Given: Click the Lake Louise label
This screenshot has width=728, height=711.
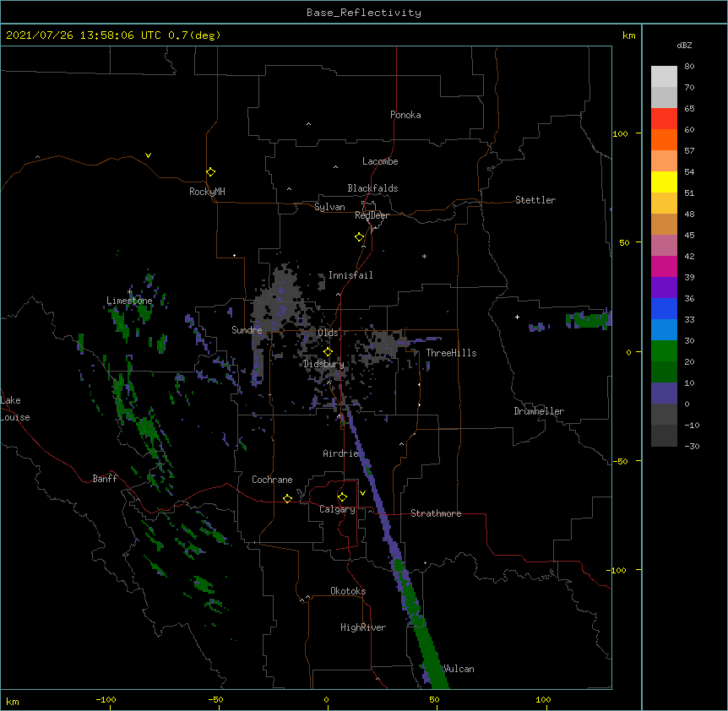Looking at the screenshot, I should click(x=15, y=409).
